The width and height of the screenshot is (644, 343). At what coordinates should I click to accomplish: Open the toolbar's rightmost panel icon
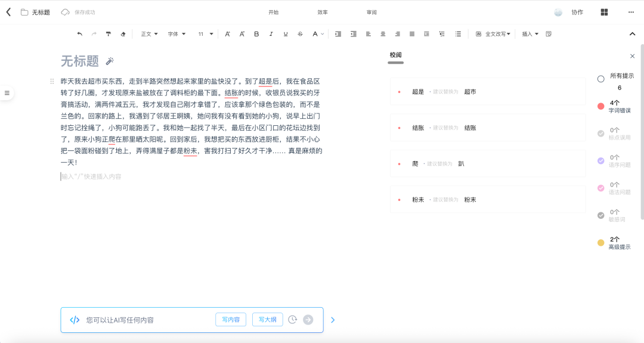[x=549, y=34]
